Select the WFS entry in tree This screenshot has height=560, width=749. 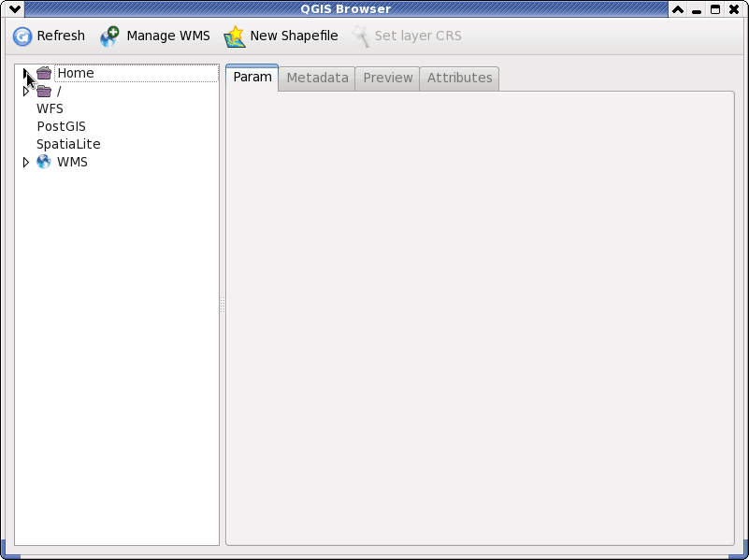coord(50,108)
